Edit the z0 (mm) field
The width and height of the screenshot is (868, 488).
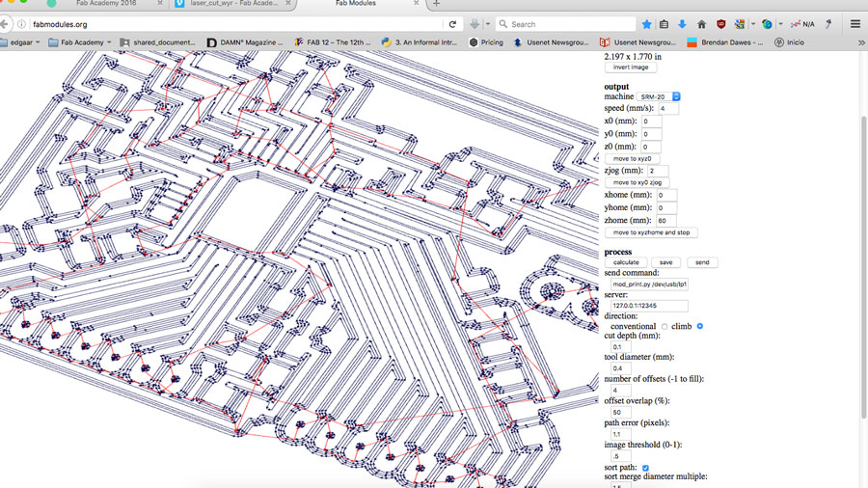pos(651,147)
